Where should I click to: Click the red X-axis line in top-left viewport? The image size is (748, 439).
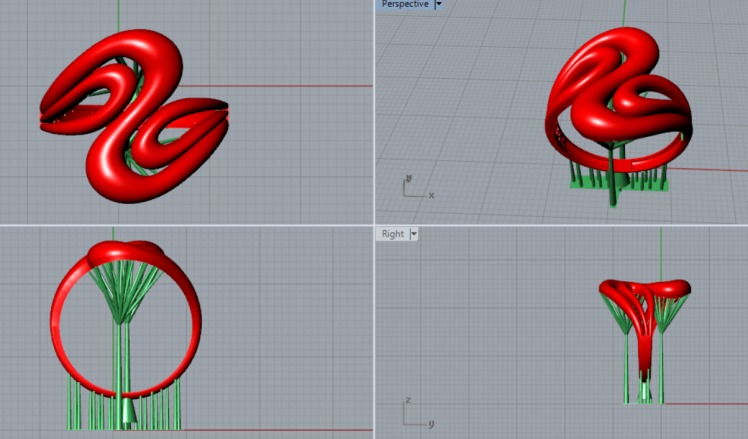pos(300,86)
